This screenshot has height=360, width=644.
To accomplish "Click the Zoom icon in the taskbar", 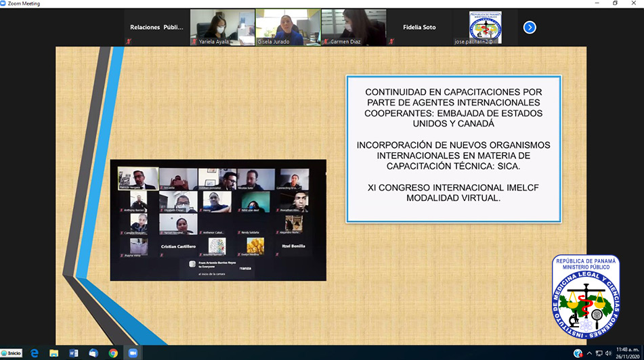I will [133, 353].
